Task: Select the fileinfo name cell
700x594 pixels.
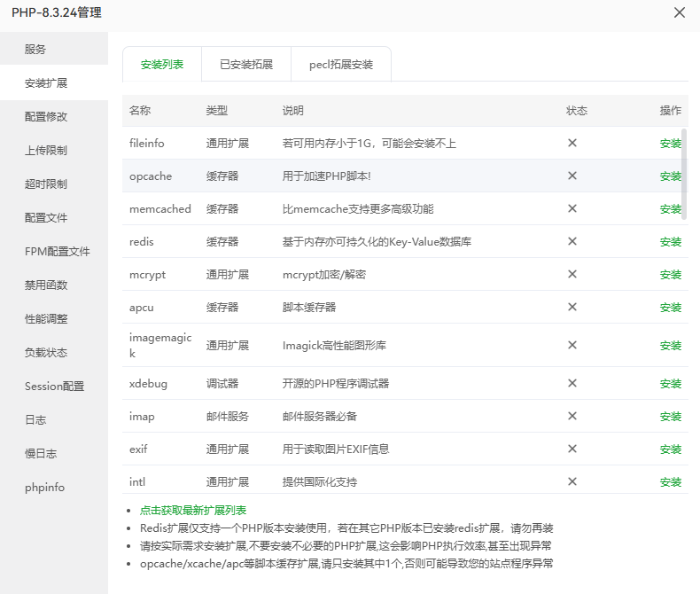Action: [147, 144]
